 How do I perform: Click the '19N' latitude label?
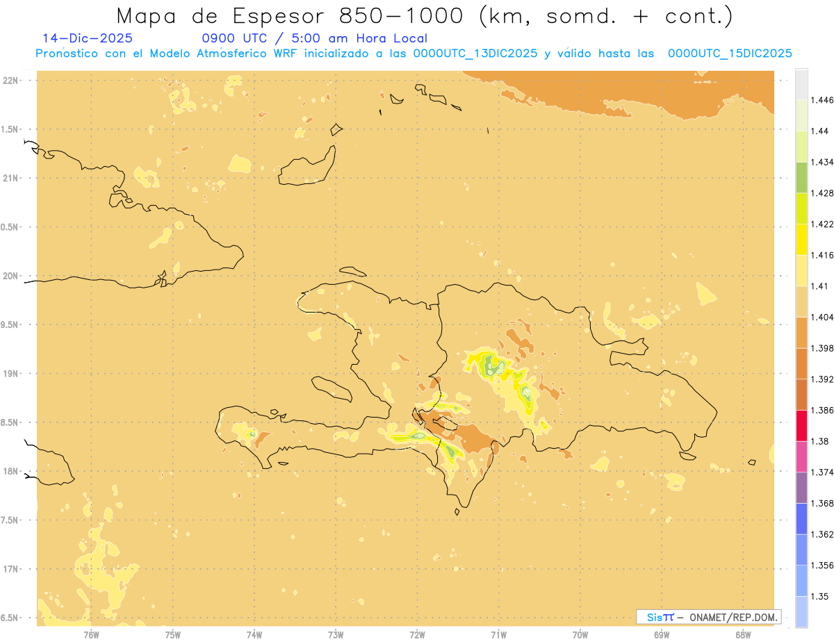[11, 374]
